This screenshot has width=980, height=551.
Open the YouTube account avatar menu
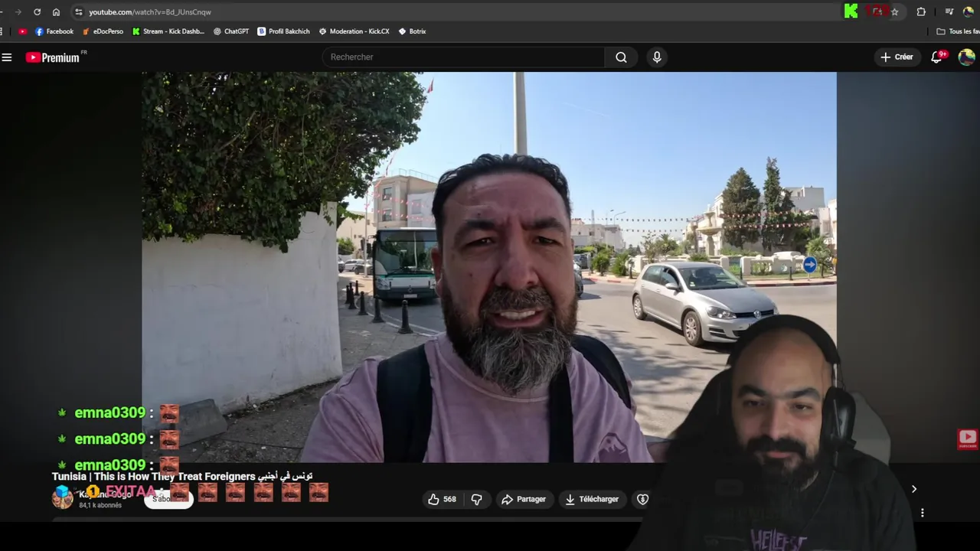(x=966, y=57)
